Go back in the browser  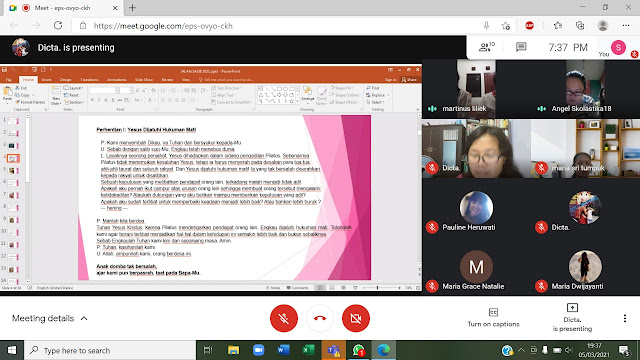[14, 26]
